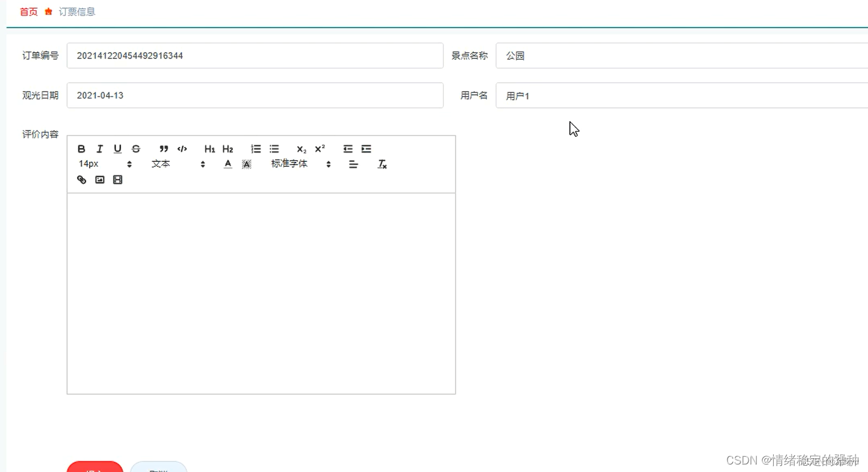Apply superscript formatting
The height and width of the screenshot is (472, 868).
coord(320,149)
